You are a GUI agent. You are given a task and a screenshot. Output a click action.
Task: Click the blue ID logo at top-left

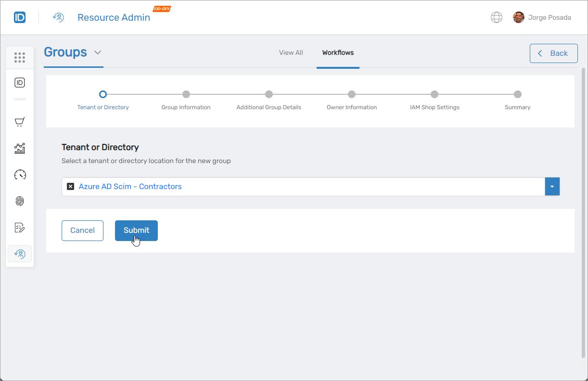click(20, 18)
